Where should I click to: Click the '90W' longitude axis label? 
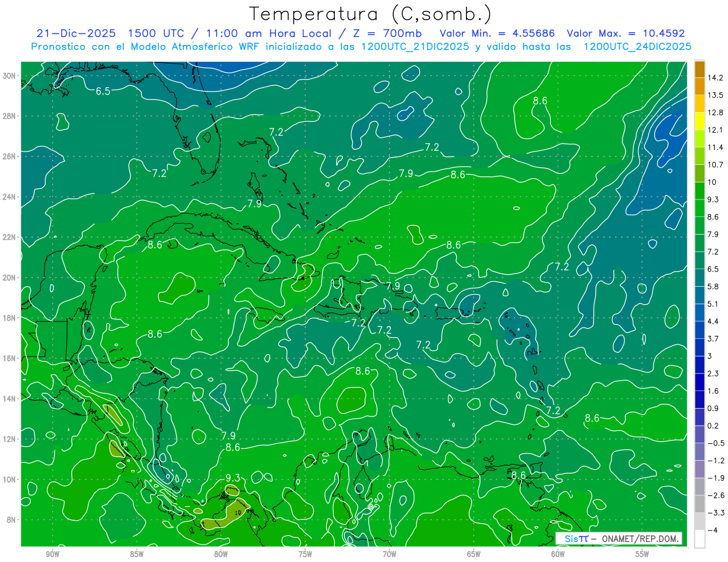pyautogui.click(x=52, y=554)
